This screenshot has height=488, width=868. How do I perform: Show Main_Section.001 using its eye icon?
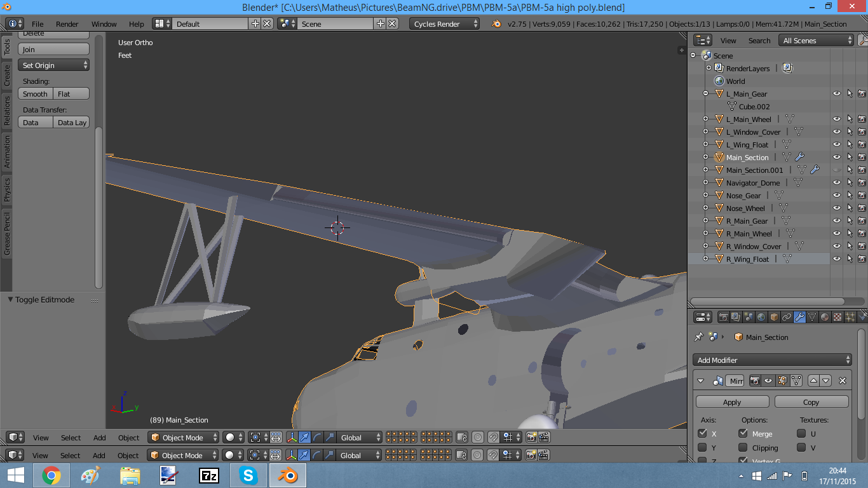tap(837, 170)
